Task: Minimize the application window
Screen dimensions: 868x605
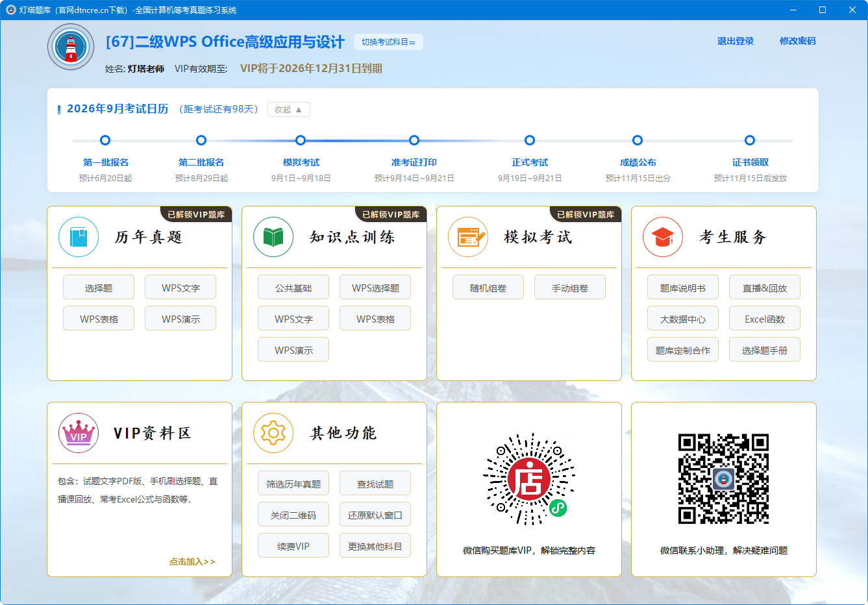Action: 793,10
